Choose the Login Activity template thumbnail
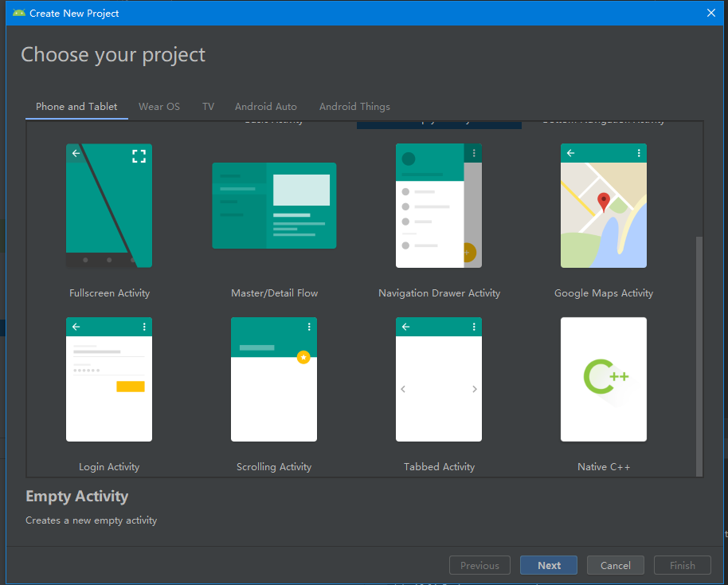 click(x=109, y=379)
